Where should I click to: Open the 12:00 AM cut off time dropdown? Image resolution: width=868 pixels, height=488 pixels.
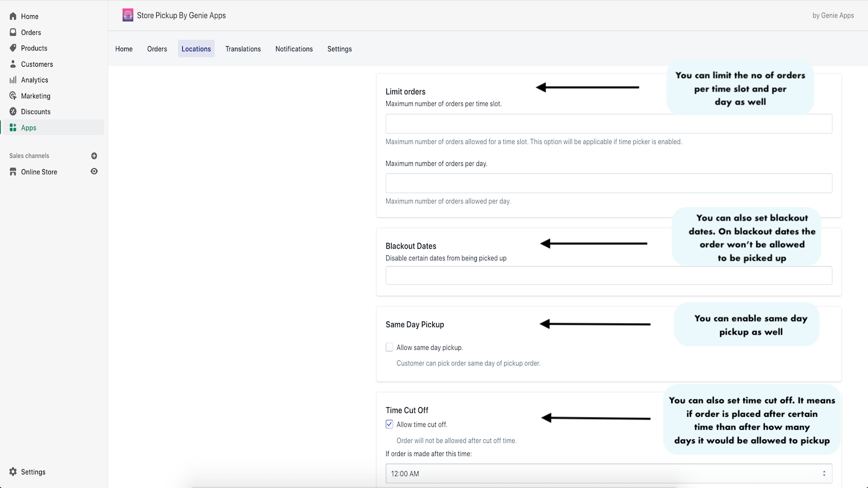click(x=608, y=473)
